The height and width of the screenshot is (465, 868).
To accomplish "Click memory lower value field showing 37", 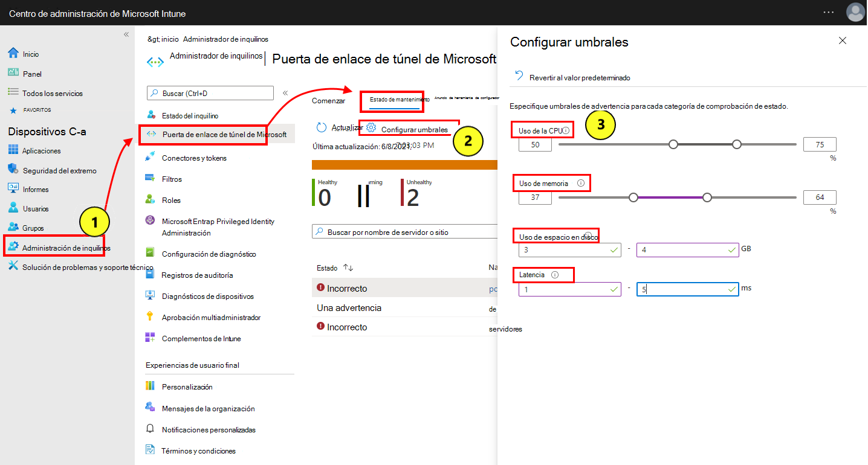I will [535, 197].
